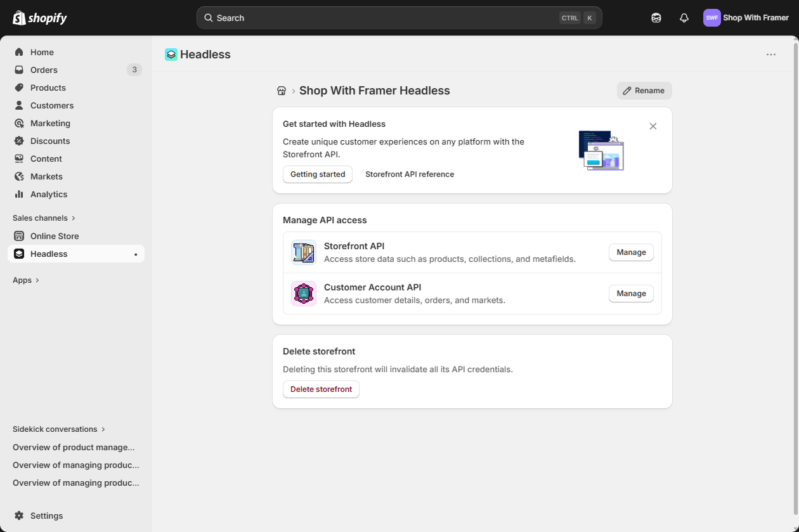Click 'Shop With Framer Headless' heading
799x532 pixels.
click(375, 91)
